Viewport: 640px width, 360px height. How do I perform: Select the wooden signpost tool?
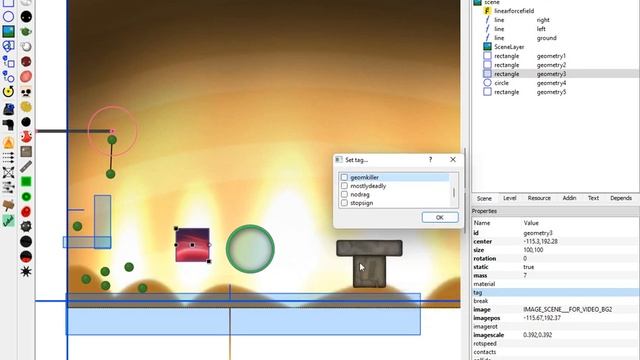tap(9, 205)
